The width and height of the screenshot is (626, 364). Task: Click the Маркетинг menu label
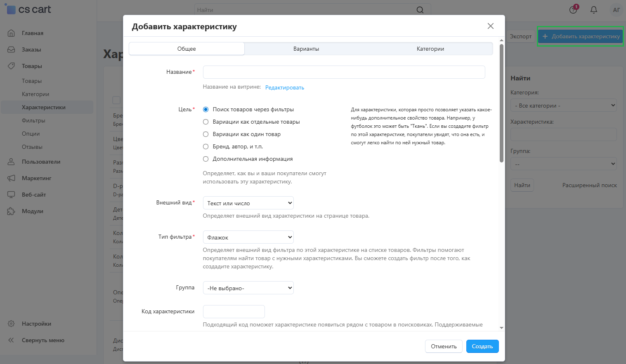click(x=36, y=178)
